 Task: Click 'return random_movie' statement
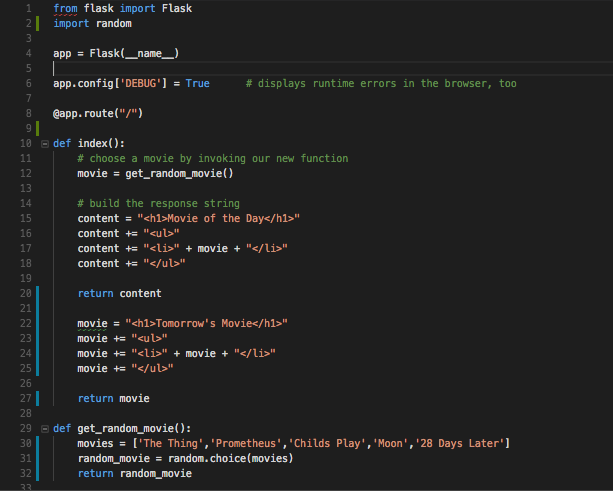tap(134, 473)
